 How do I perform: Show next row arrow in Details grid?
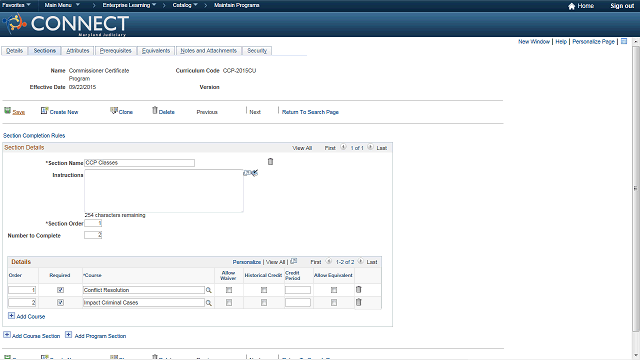click(x=360, y=261)
